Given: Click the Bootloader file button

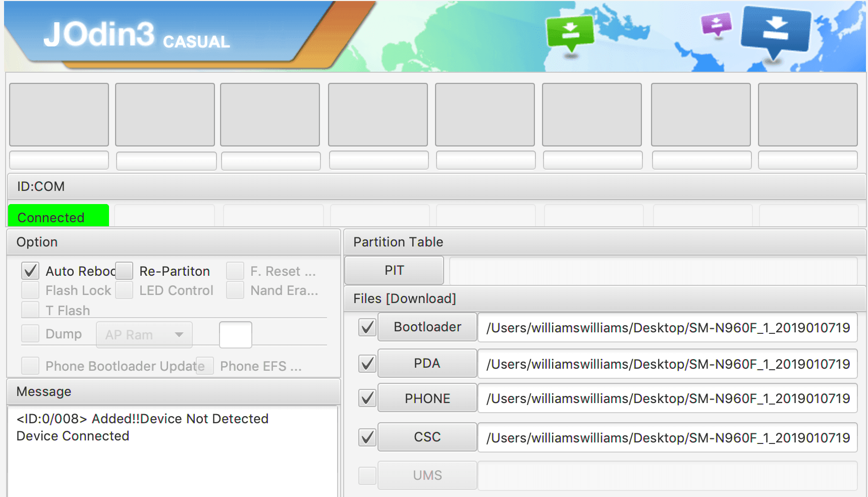Looking at the screenshot, I should pyautogui.click(x=427, y=327).
